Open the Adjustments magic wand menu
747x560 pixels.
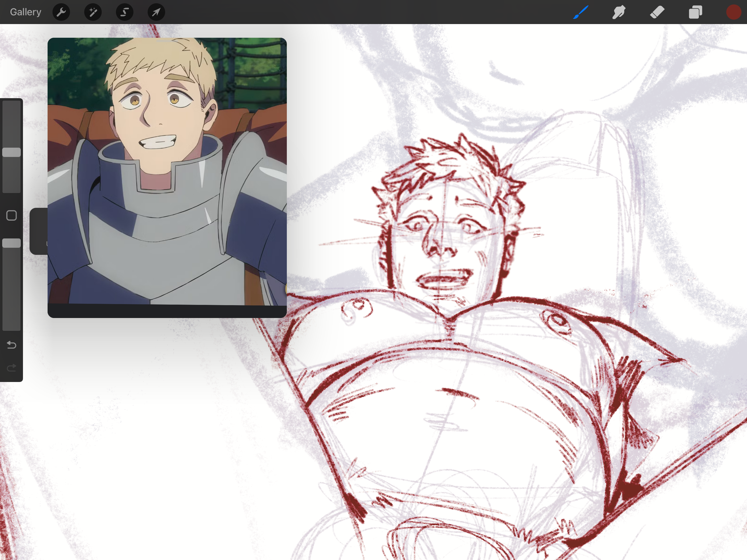tap(93, 12)
